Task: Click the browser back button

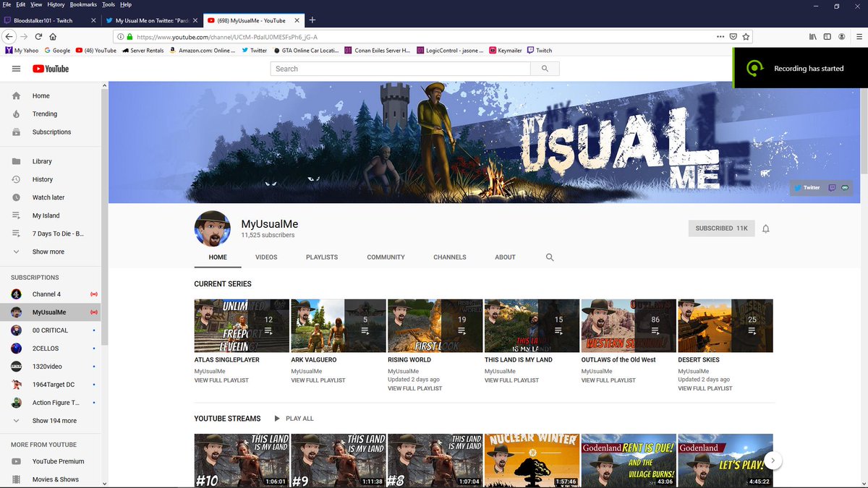Action: click(x=9, y=36)
